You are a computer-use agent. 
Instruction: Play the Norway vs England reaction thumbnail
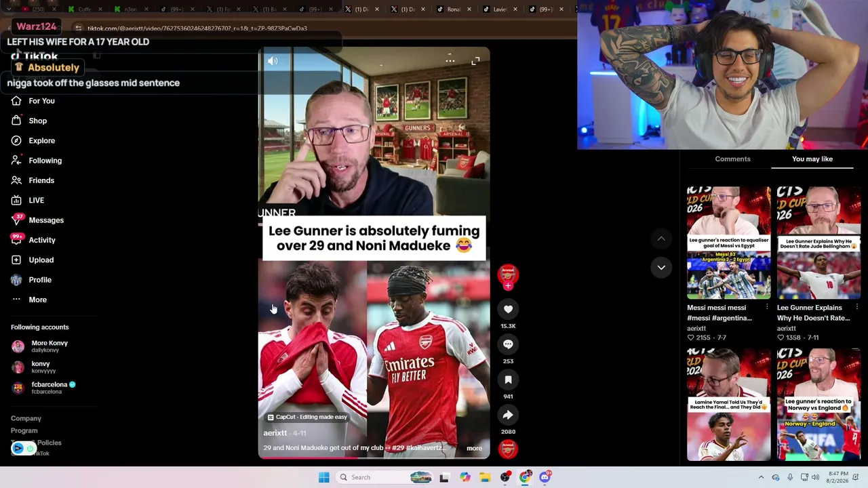818,405
